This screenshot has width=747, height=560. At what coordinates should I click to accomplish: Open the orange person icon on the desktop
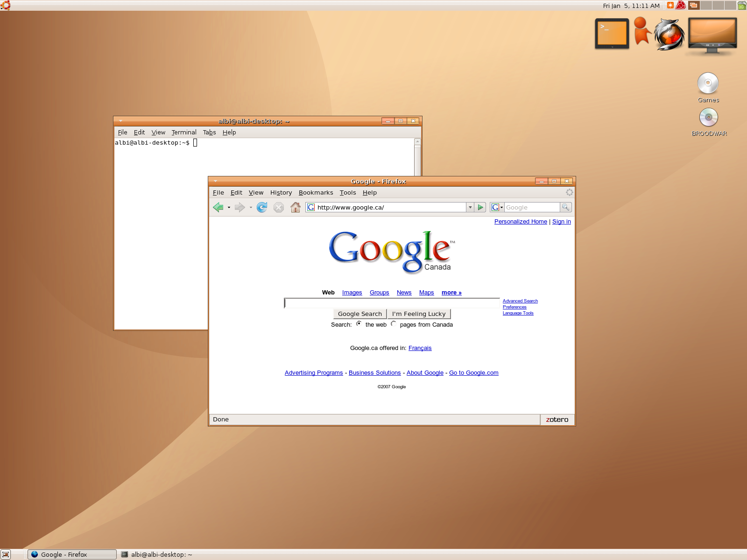642,31
